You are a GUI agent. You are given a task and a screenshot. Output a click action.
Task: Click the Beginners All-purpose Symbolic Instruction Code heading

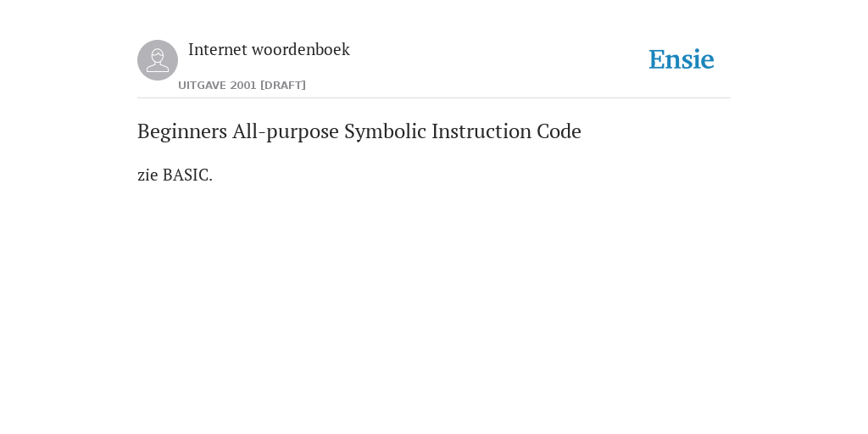359,131
